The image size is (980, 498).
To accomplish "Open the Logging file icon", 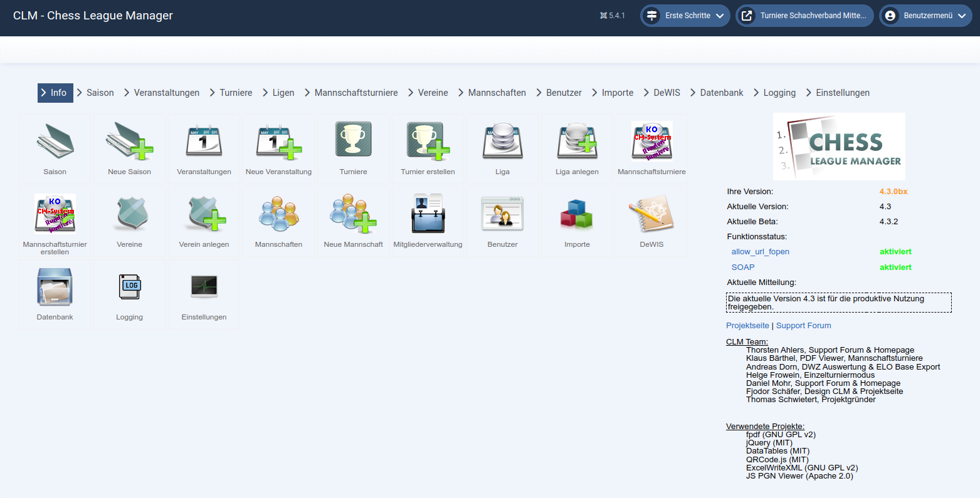I will [130, 286].
